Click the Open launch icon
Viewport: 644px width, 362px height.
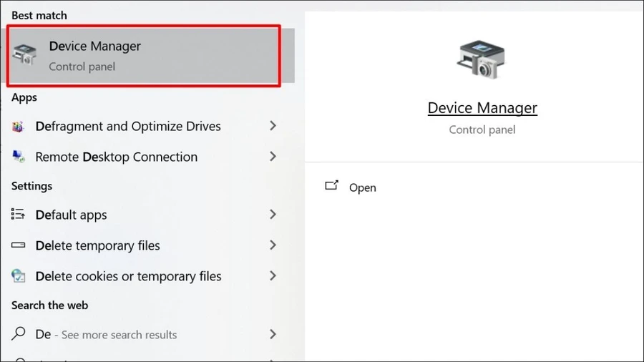point(331,185)
